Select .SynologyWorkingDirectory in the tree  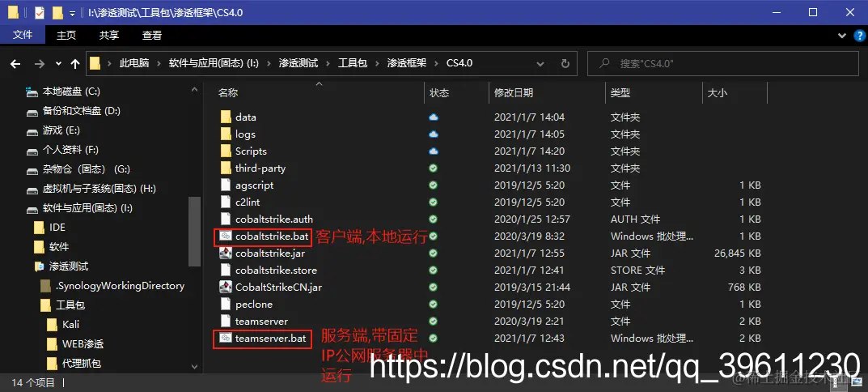[x=120, y=286]
